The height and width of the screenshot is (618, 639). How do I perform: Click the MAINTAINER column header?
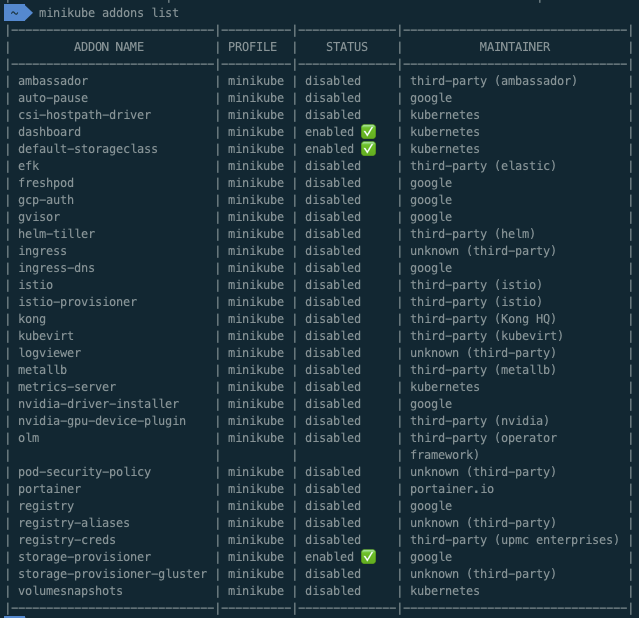(515, 47)
